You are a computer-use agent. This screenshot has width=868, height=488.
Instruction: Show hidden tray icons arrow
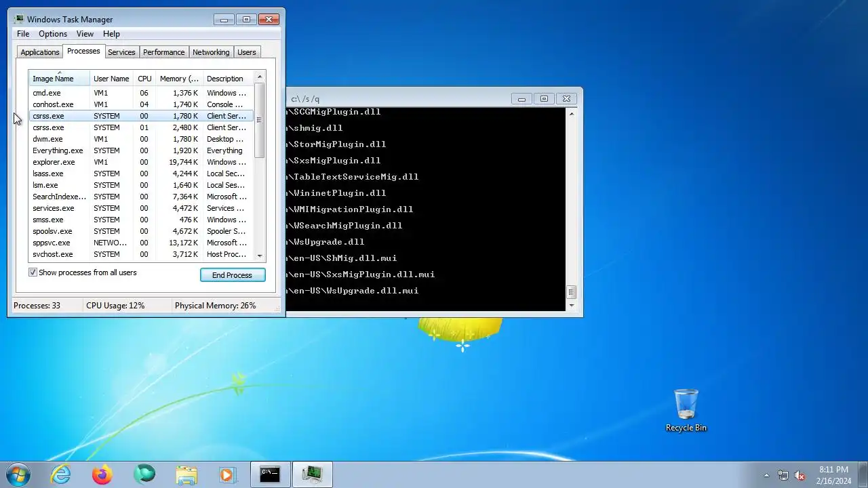point(767,475)
